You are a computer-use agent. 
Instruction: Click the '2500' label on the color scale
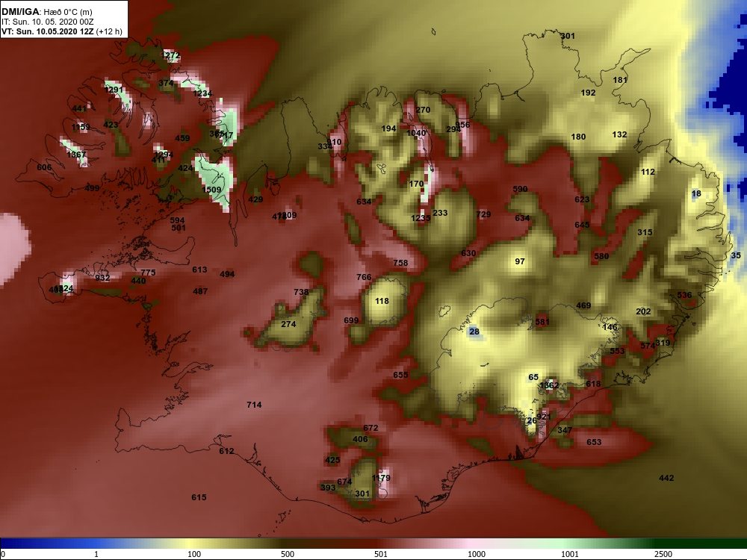coord(663,554)
